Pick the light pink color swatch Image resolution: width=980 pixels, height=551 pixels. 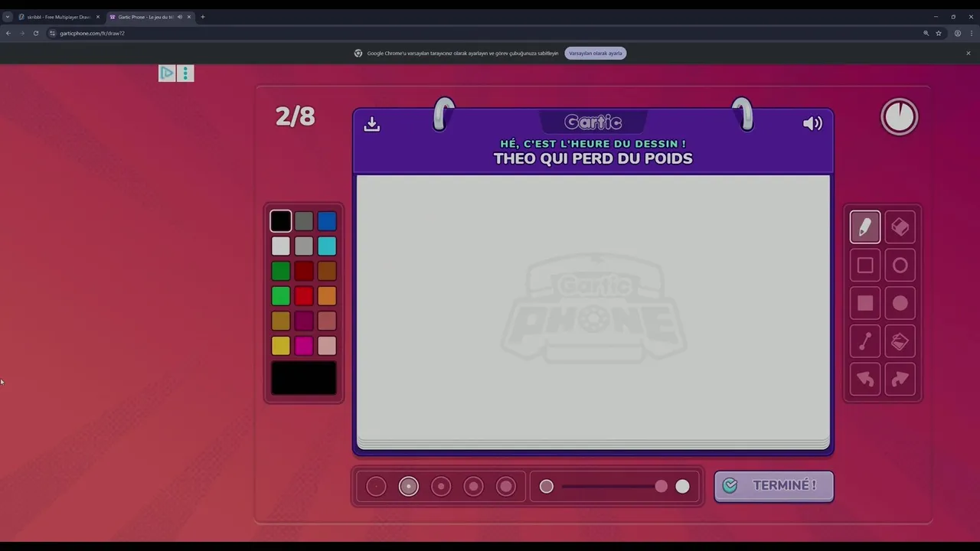pos(327,346)
